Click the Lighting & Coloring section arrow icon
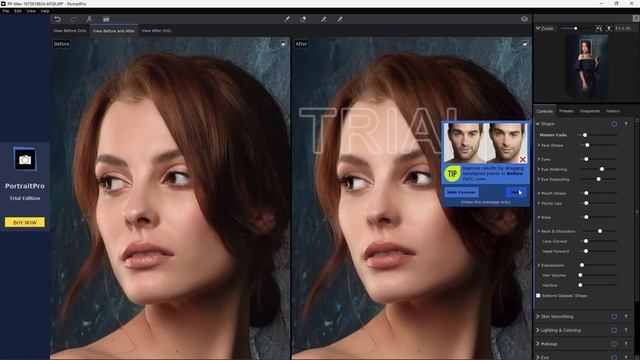 tap(626, 330)
